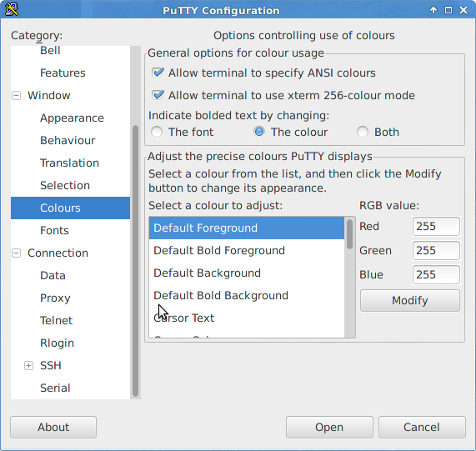Select Default Bold Background colour entry
Image resolution: width=476 pixels, height=451 pixels.
coord(247,295)
